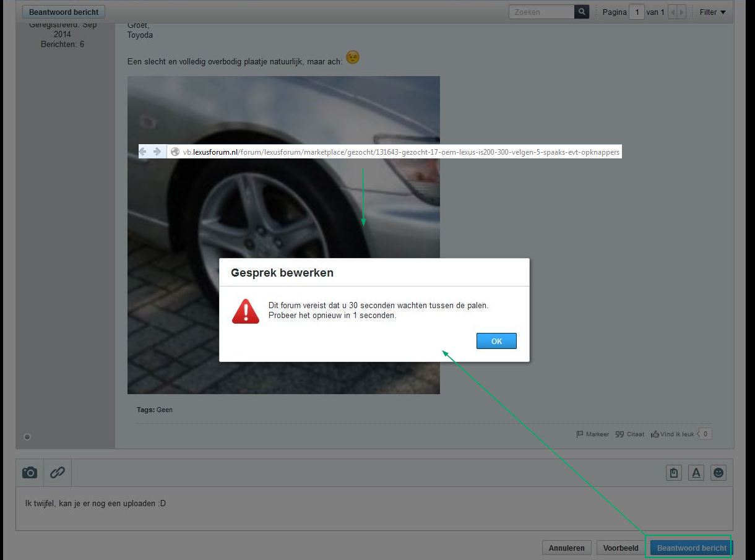Click the Markeer flag link

592,434
